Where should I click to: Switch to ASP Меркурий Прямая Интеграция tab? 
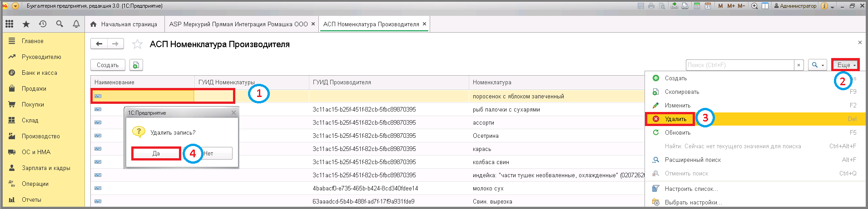point(238,24)
